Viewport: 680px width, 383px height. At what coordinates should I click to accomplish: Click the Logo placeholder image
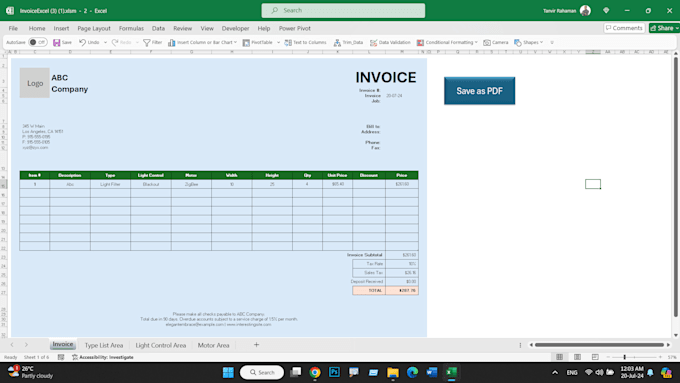click(x=35, y=83)
